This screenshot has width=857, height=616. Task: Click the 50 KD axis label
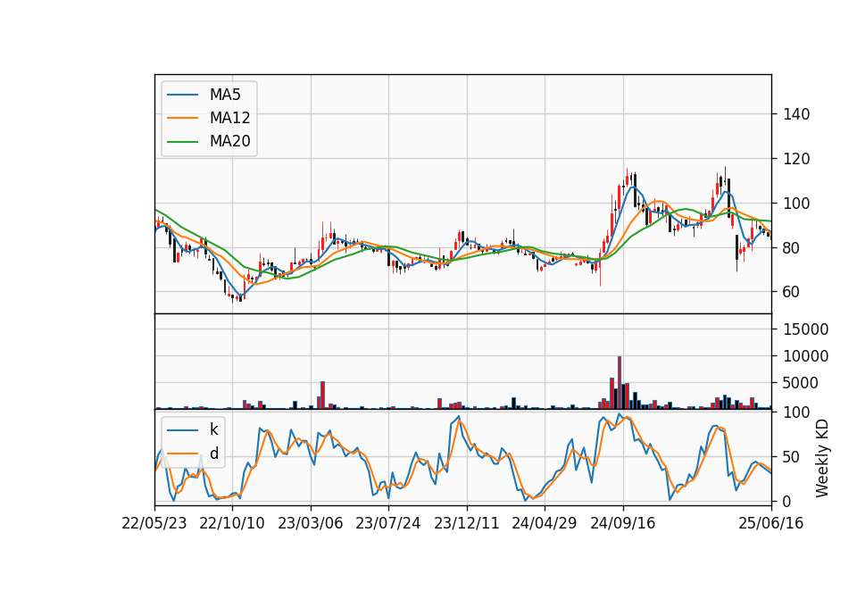pos(792,456)
